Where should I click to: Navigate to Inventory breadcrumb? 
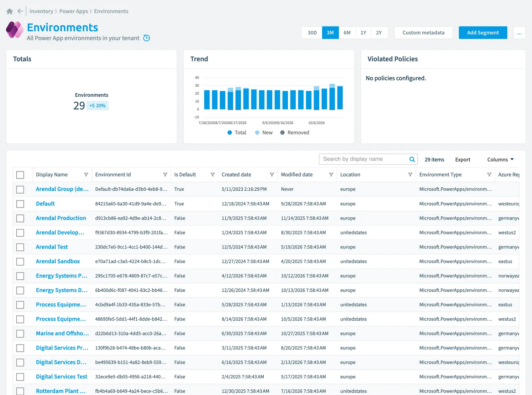pyautogui.click(x=41, y=11)
